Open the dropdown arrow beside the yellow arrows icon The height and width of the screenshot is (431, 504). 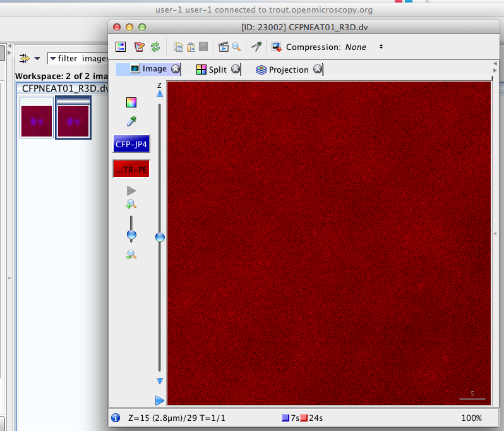tap(37, 58)
